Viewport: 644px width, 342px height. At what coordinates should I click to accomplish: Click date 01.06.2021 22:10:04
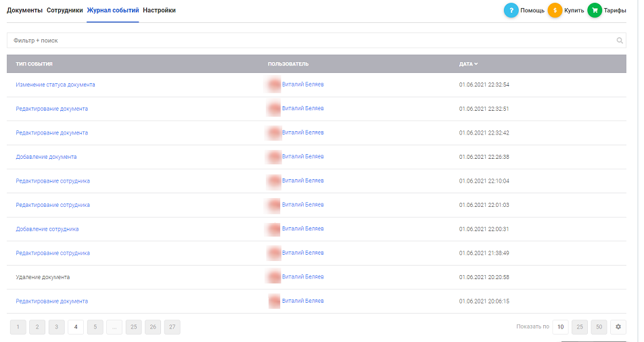point(484,181)
